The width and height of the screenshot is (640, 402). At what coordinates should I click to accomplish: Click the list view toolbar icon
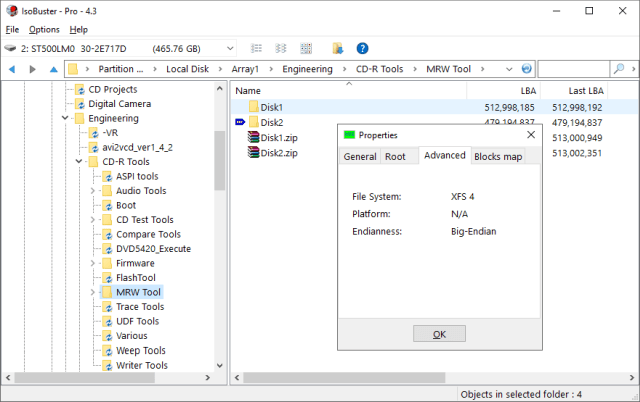tap(256, 49)
